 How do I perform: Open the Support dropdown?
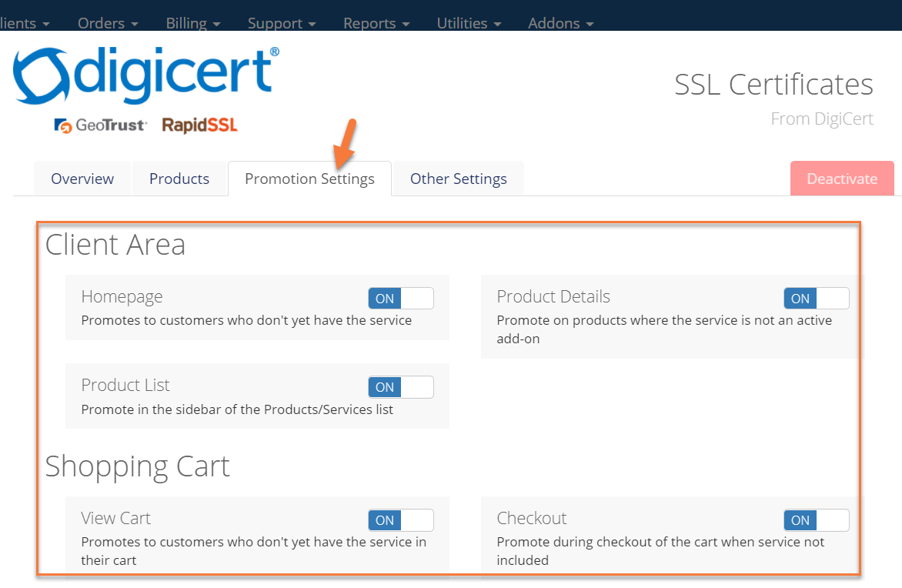[282, 23]
